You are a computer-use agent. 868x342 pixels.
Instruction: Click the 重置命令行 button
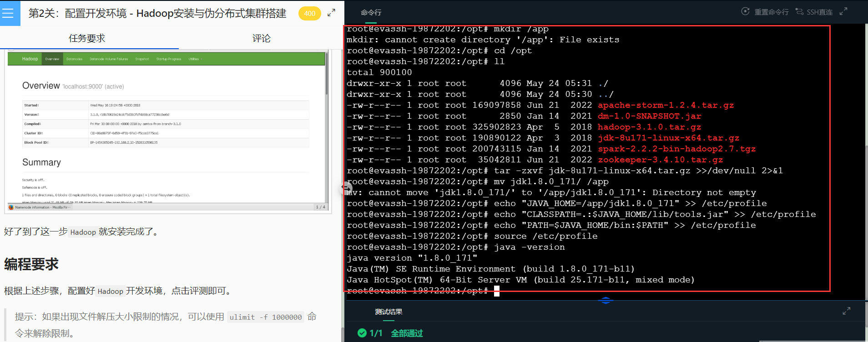click(772, 12)
